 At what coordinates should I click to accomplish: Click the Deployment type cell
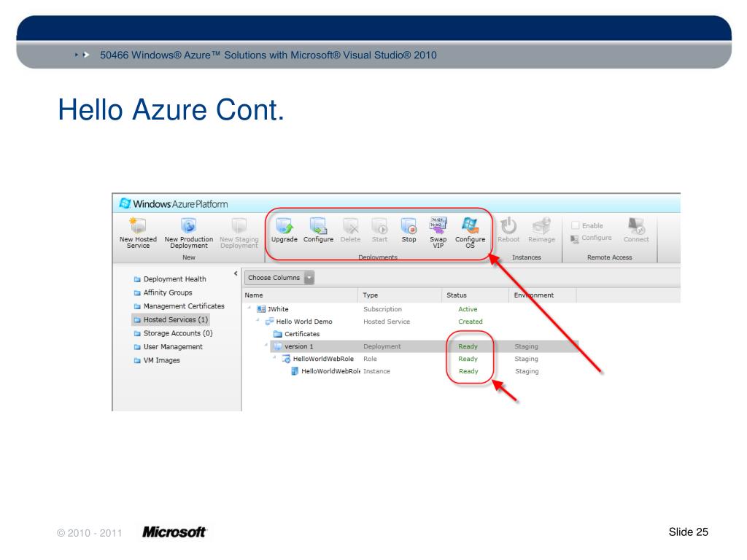coord(382,346)
